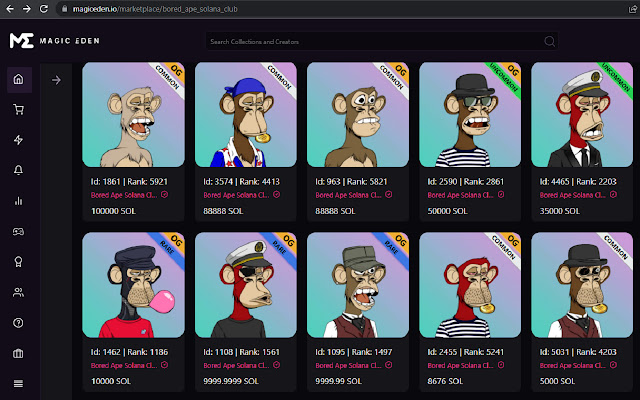Open the hamburger menu sidebar icon
This screenshot has height=400, width=640.
point(19,384)
